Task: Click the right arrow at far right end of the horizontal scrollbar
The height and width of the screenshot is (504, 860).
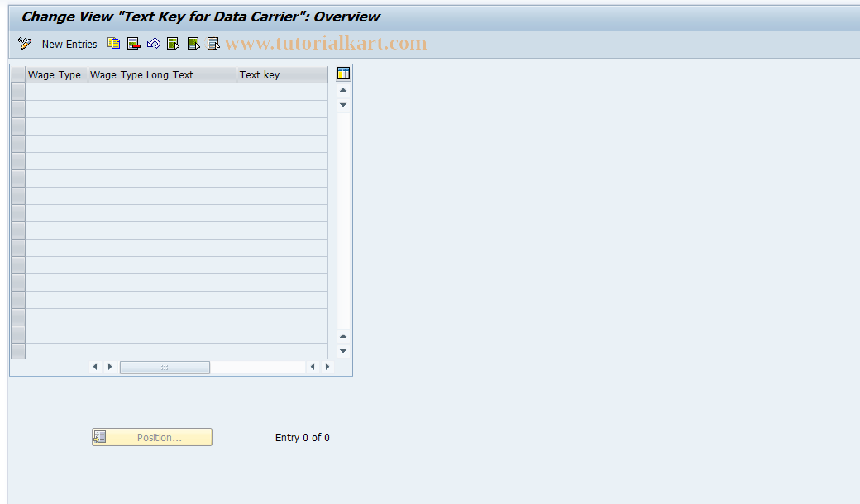Action: [x=327, y=367]
